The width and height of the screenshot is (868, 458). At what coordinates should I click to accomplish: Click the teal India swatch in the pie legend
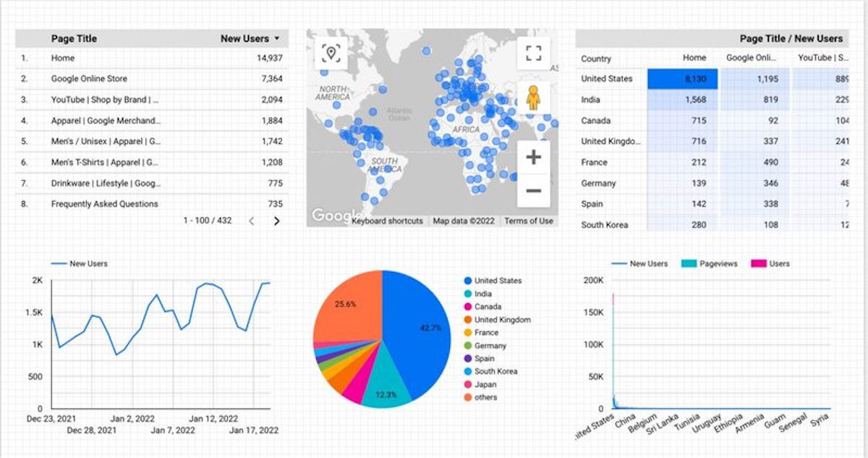tap(469, 294)
